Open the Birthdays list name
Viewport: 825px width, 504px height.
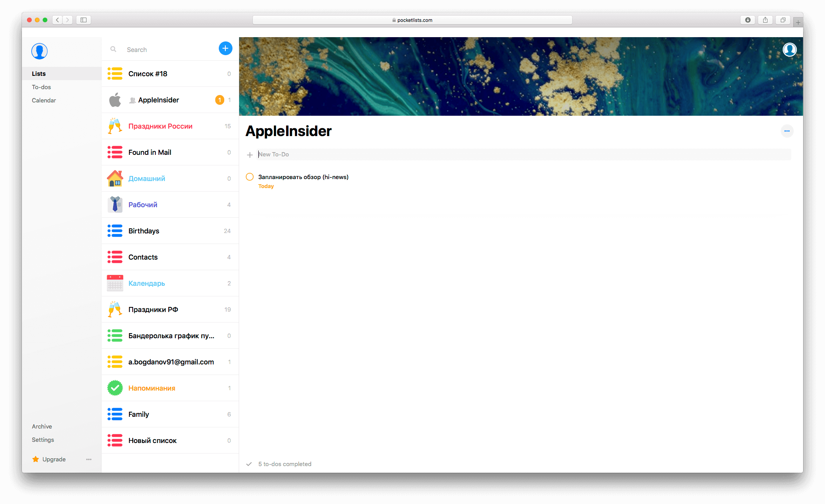[144, 231]
